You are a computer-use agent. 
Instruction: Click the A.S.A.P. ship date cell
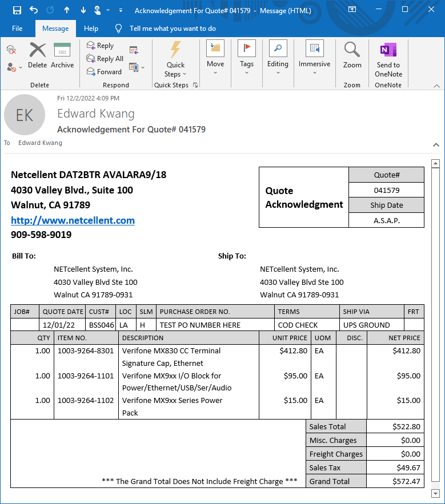click(x=386, y=220)
